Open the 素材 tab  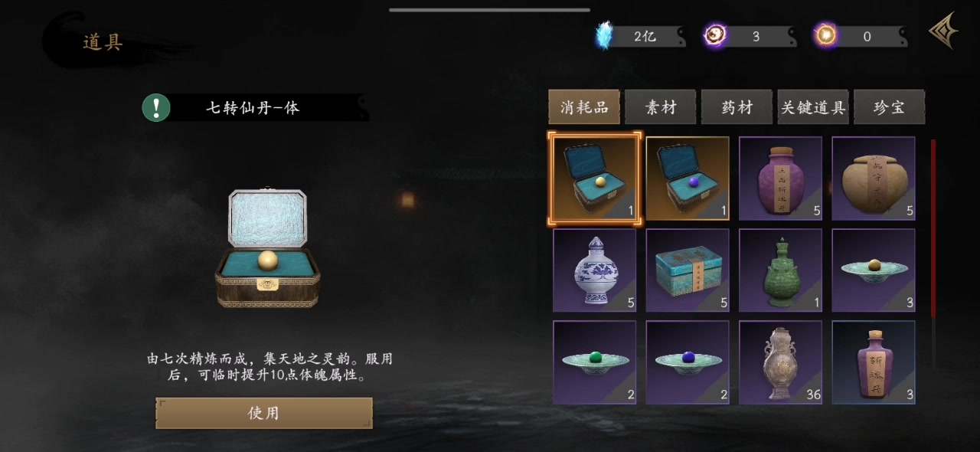coord(661,107)
